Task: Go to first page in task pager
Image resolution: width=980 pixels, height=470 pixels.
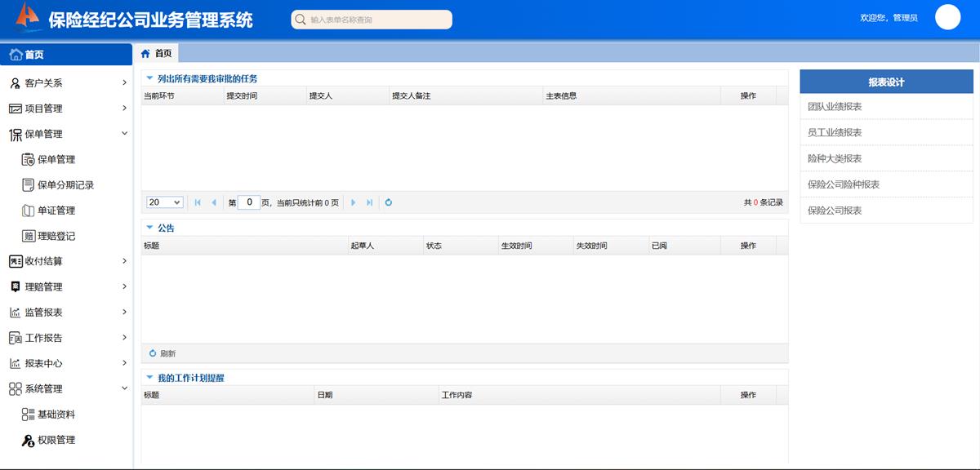Action: point(198,202)
